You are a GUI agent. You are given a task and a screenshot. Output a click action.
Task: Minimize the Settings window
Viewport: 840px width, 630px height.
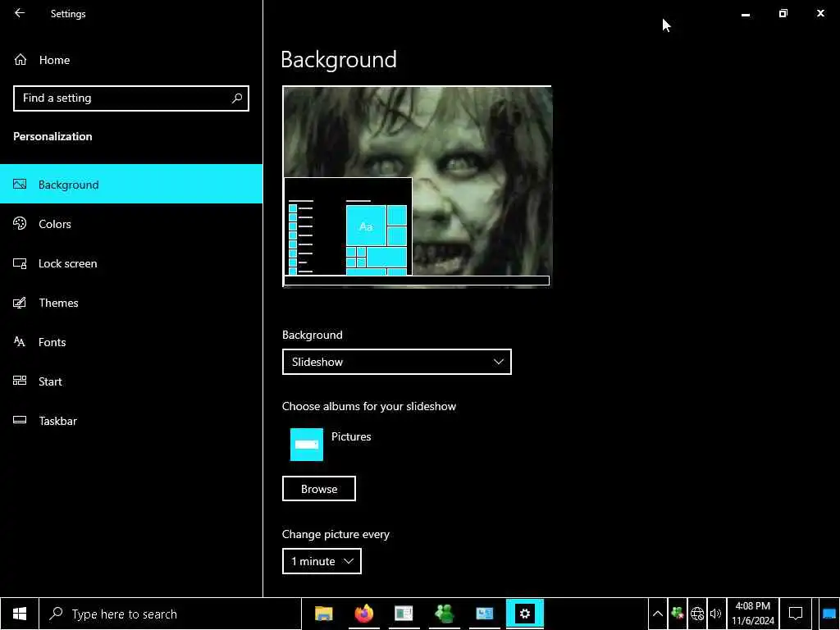pyautogui.click(x=745, y=13)
